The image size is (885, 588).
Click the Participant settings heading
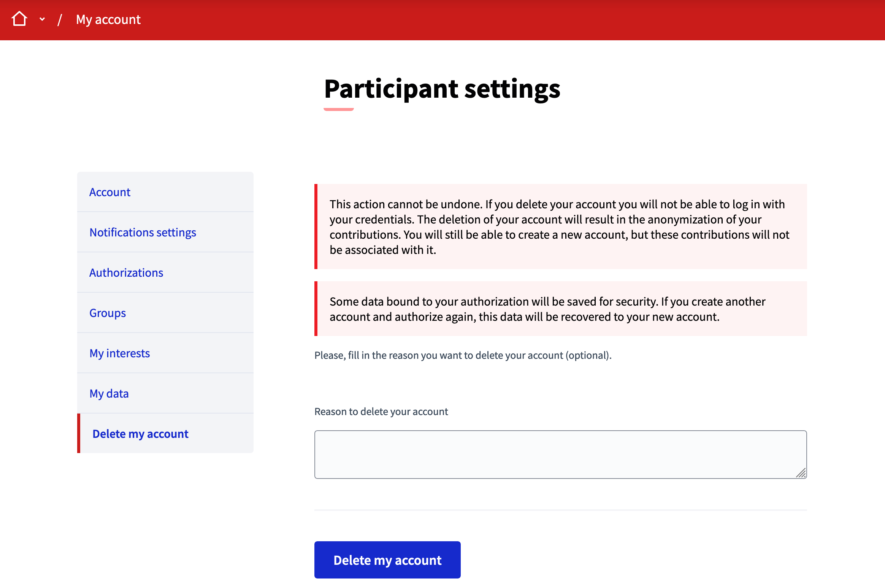point(442,89)
